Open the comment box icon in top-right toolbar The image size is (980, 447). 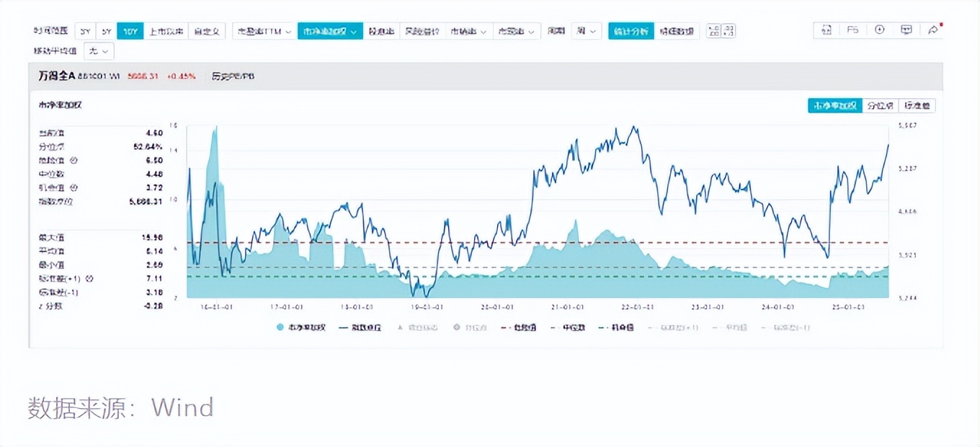(x=906, y=30)
